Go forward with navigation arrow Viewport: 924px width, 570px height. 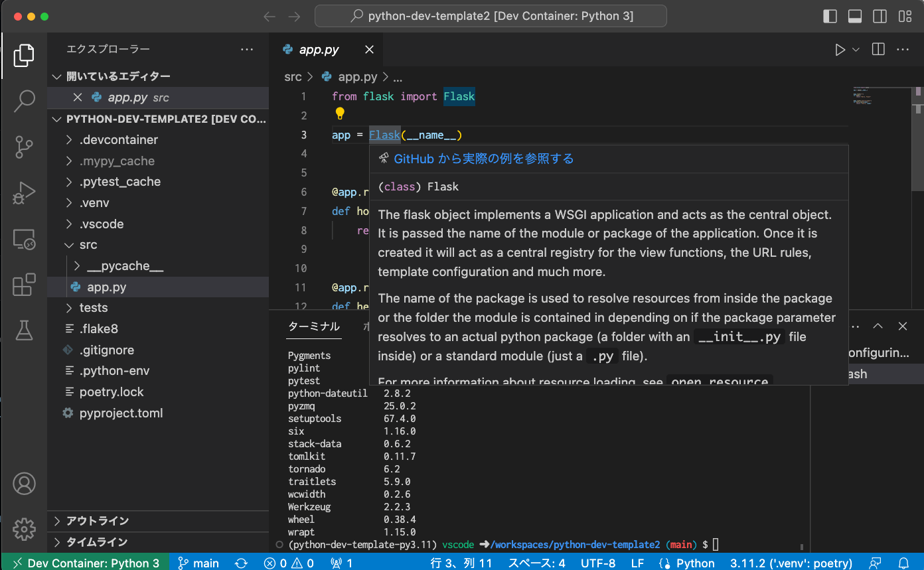pos(294,17)
